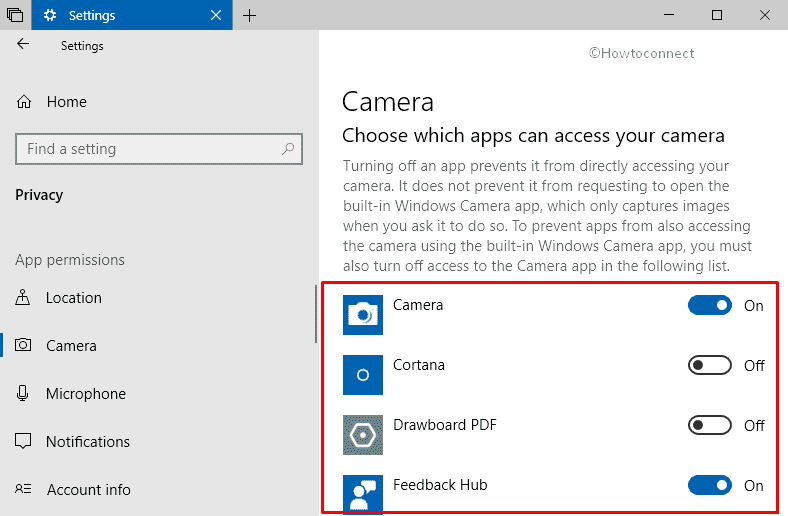Click the back arrow in Settings

pyautogui.click(x=23, y=44)
